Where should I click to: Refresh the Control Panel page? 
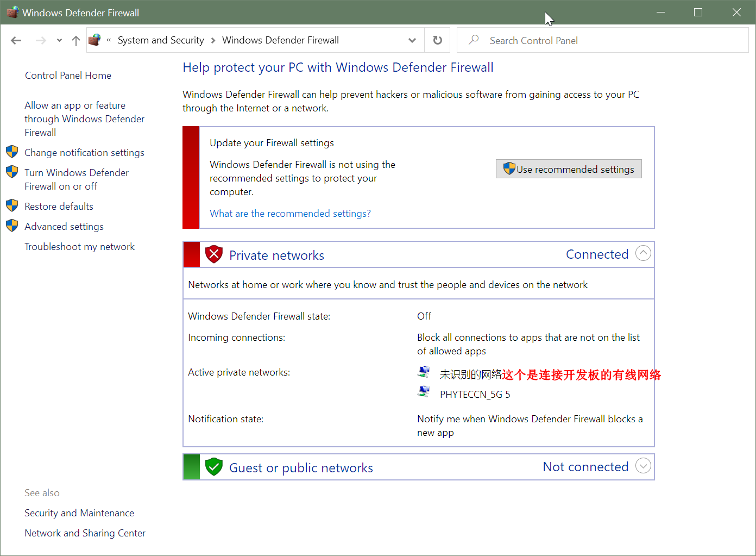[438, 40]
